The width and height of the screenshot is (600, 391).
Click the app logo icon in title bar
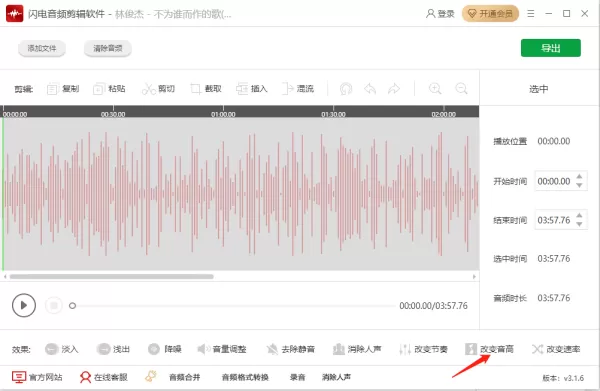[x=15, y=14]
